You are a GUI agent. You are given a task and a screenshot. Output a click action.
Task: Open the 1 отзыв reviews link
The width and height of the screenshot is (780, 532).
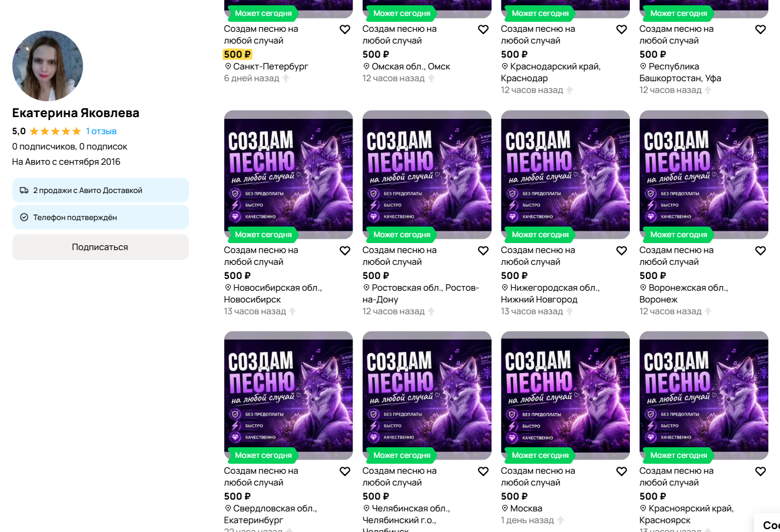click(101, 131)
